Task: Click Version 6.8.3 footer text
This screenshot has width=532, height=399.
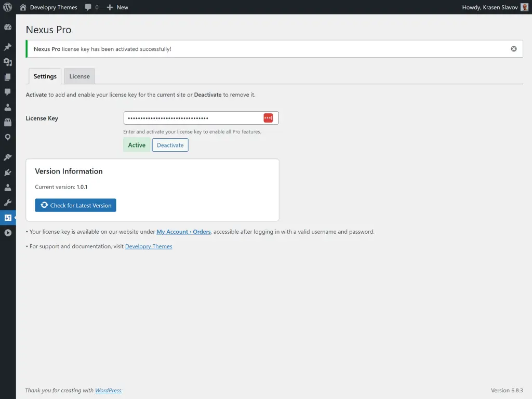Action: (507, 390)
